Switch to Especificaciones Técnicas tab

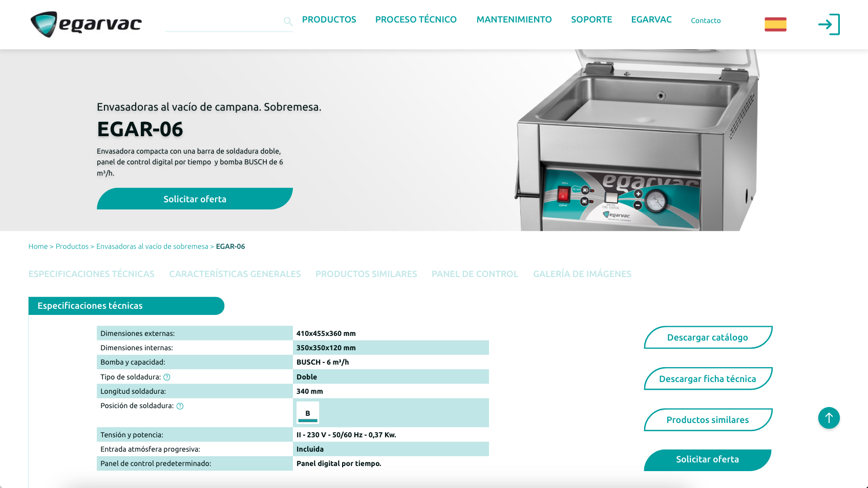[91, 274]
